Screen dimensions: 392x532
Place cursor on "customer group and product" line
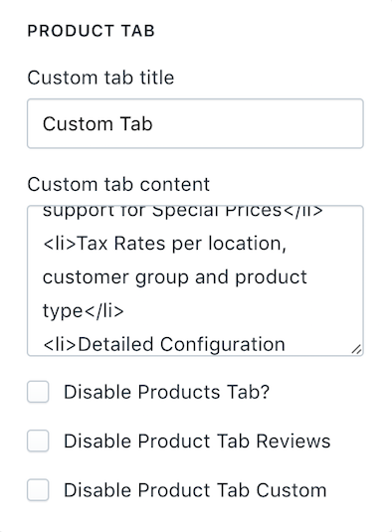pos(175,277)
